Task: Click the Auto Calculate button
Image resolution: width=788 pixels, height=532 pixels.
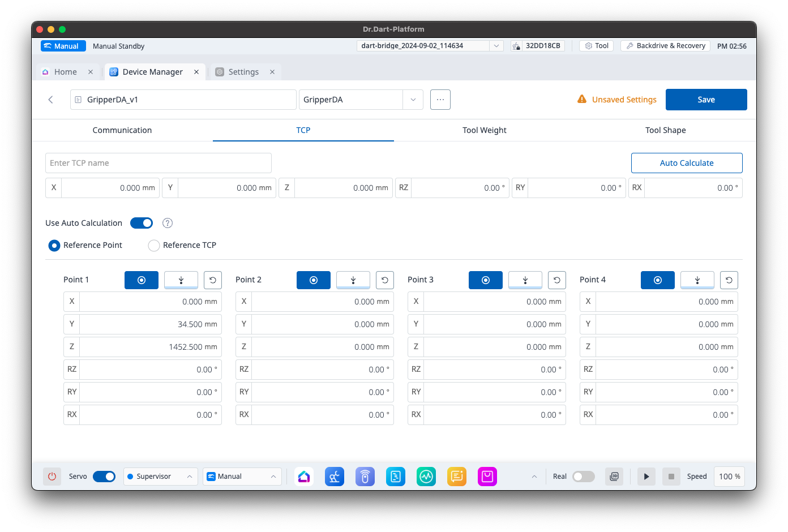Action: pos(686,163)
